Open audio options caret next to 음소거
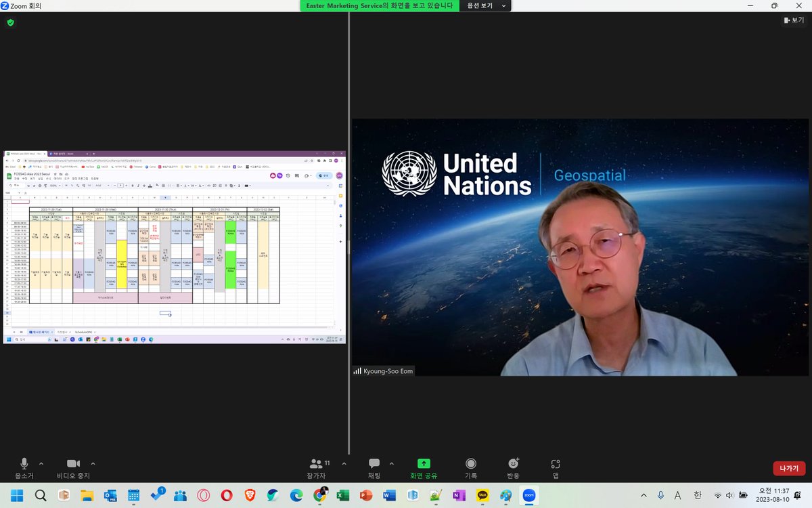Image resolution: width=812 pixels, height=508 pixels. point(41,464)
